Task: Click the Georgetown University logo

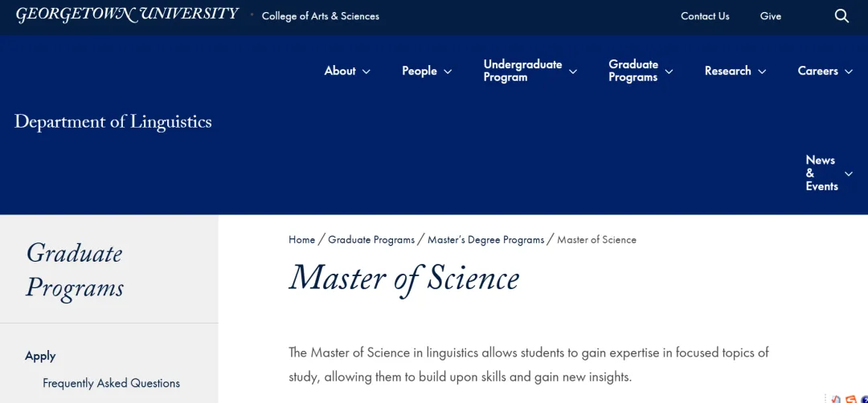Action: click(x=127, y=14)
